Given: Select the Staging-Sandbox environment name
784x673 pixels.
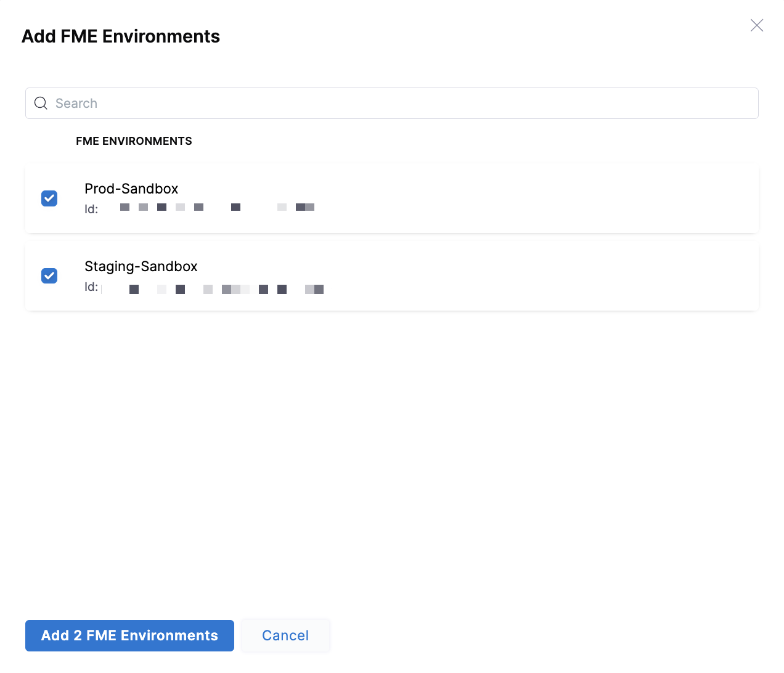Looking at the screenshot, I should click(141, 266).
